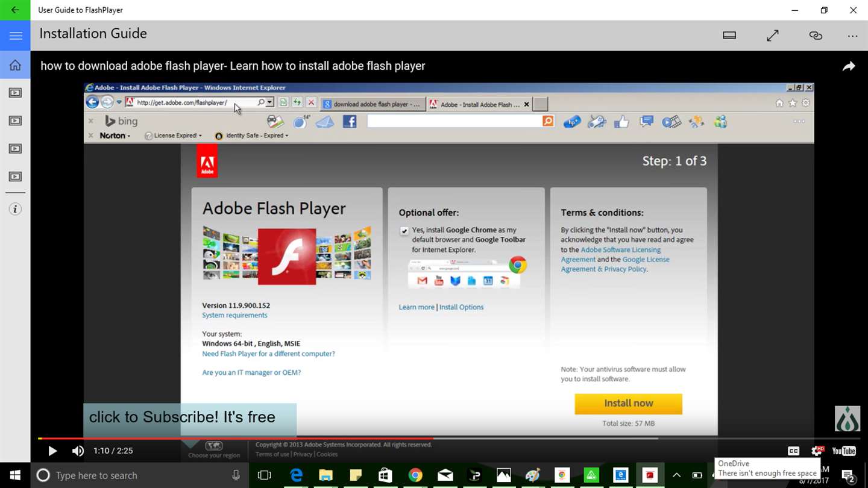The height and width of the screenshot is (488, 868).
Task: Open the Norton dropdown in the toolbar
Action: point(115,136)
